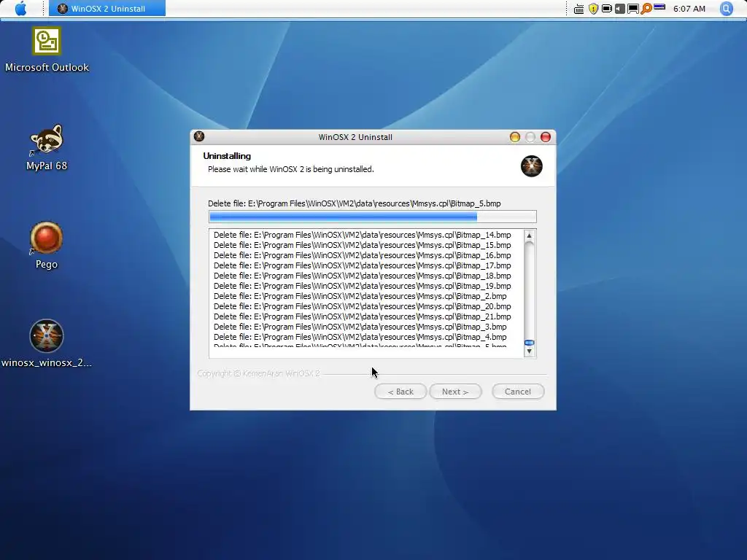Image resolution: width=747 pixels, height=560 pixels.
Task: Click the log scrollbar down arrow
Action: 529,351
